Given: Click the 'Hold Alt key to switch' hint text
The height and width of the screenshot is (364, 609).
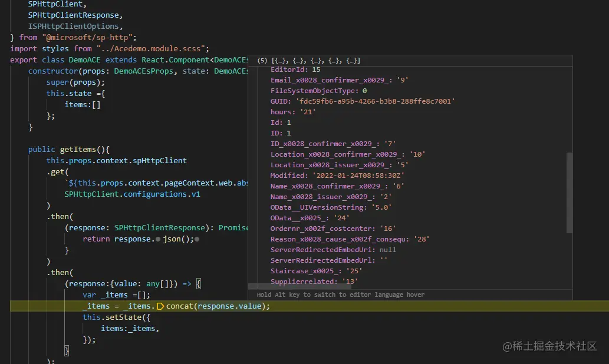Looking at the screenshot, I should tap(341, 294).
